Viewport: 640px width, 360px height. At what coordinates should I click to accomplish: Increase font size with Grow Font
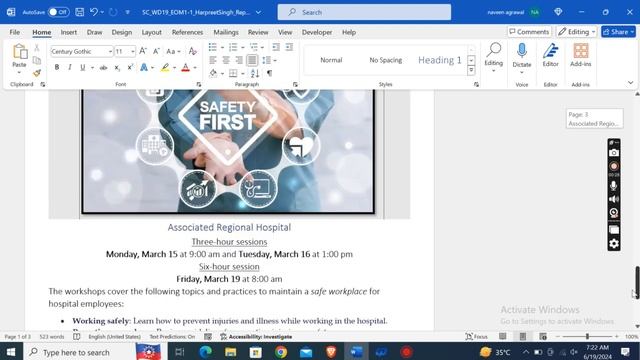[x=143, y=51]
